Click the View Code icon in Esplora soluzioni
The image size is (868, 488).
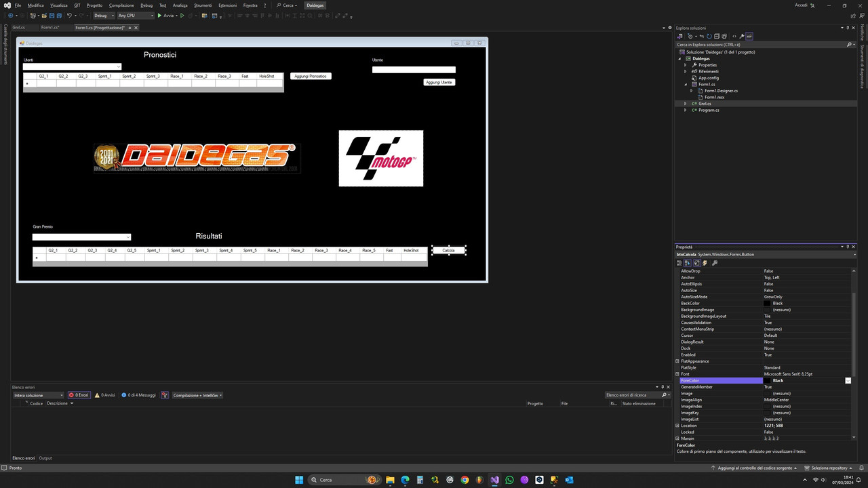tap(734, 37)
